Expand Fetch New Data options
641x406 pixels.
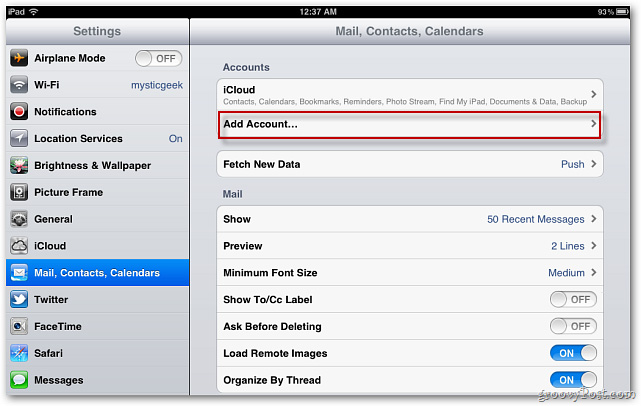point(409,164)
